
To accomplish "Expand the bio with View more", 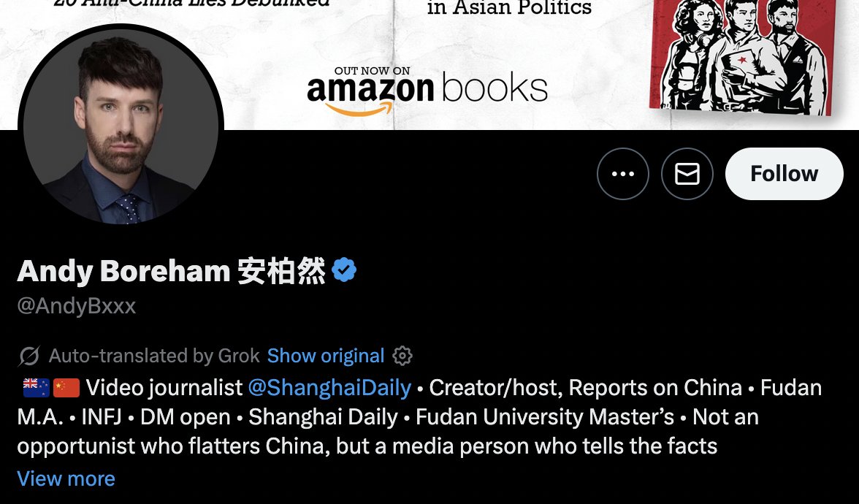I will click(x=66, y=478).
